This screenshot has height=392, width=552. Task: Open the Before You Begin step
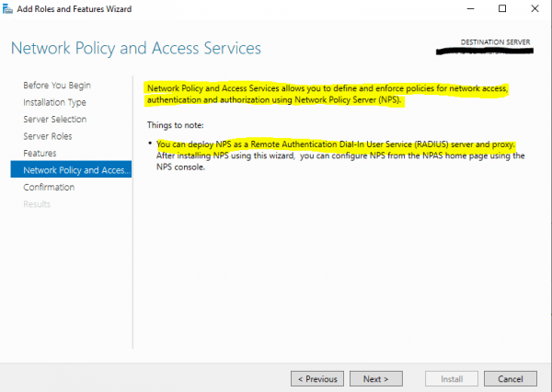[57, 86]
